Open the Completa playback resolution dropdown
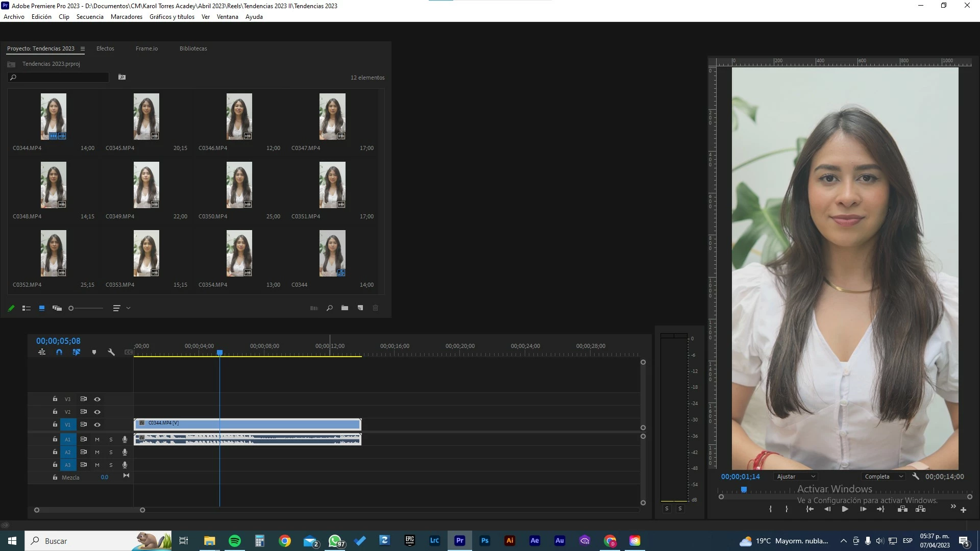Image resolution: width=980 pixels, height=551 pixels. point(884,477)
